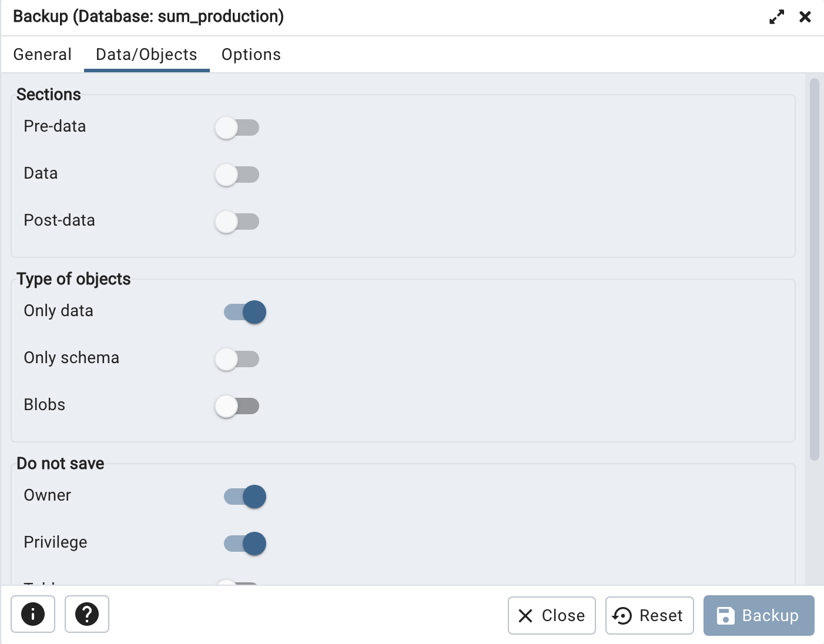The height and width of the screenshot is (644, 824).
Task: Turn off the Owner do-not-save switch
Action: click(244, 497)
